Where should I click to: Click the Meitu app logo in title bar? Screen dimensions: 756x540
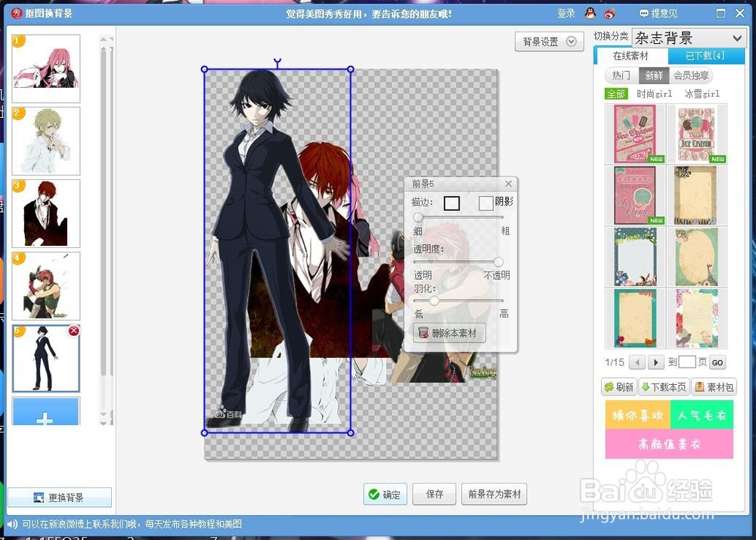[17, 14]
